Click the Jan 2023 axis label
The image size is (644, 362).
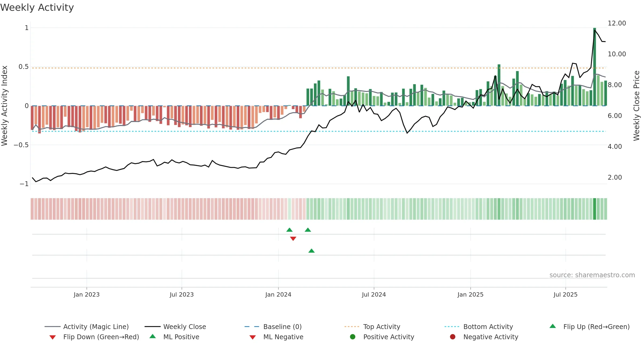tap(87, 294)
